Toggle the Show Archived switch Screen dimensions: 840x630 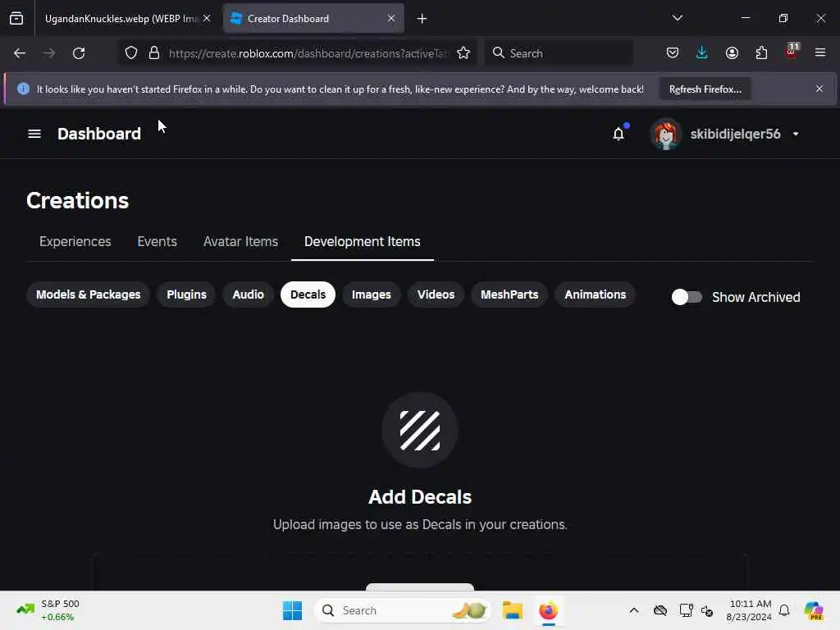(687, 297)
